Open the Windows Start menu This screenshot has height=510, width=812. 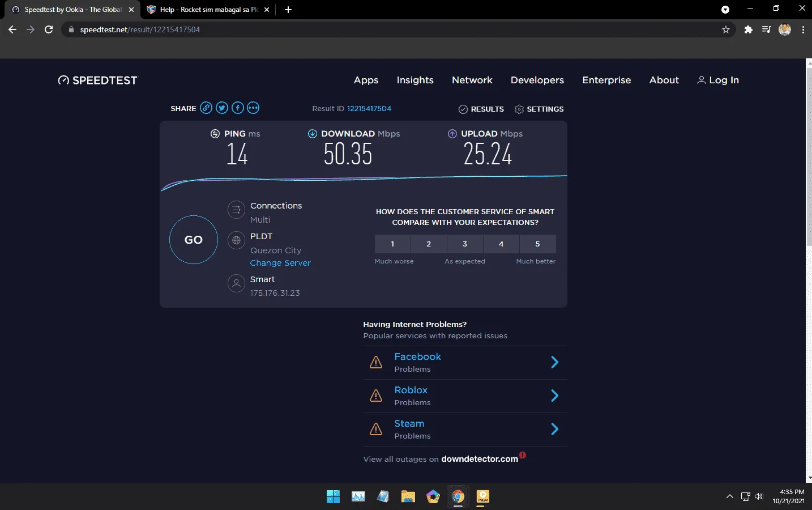point(333,496)
